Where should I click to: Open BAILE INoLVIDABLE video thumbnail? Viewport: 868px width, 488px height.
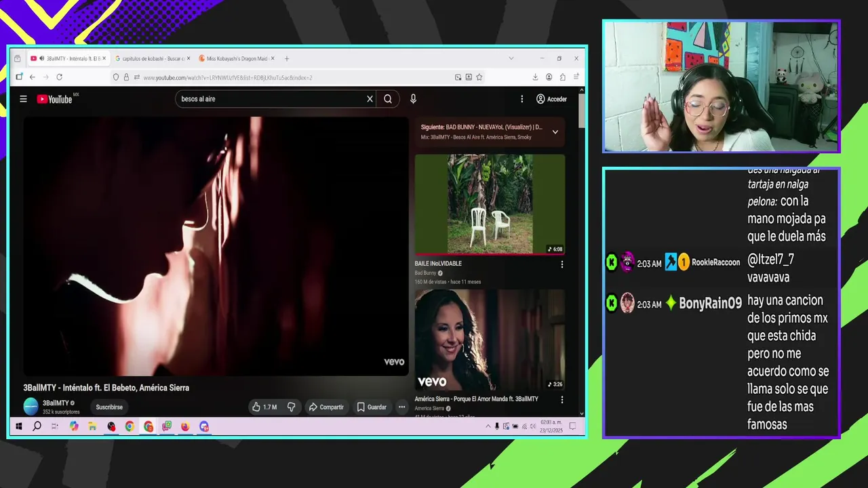pos(490,204)
